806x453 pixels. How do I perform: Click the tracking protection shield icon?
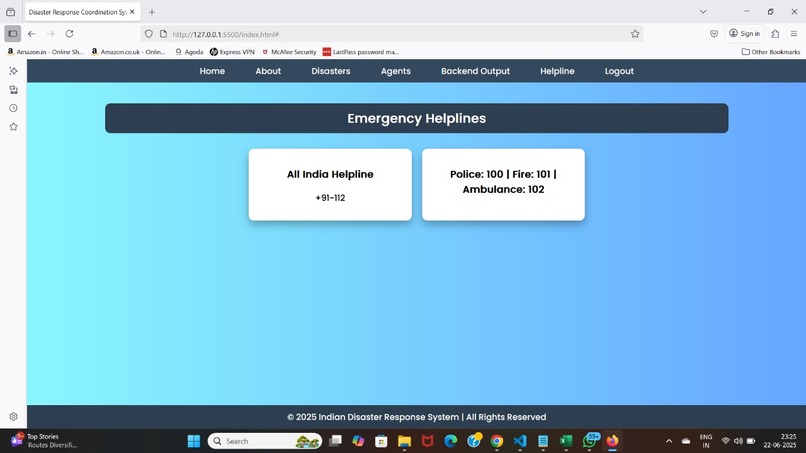pos(149,34)
